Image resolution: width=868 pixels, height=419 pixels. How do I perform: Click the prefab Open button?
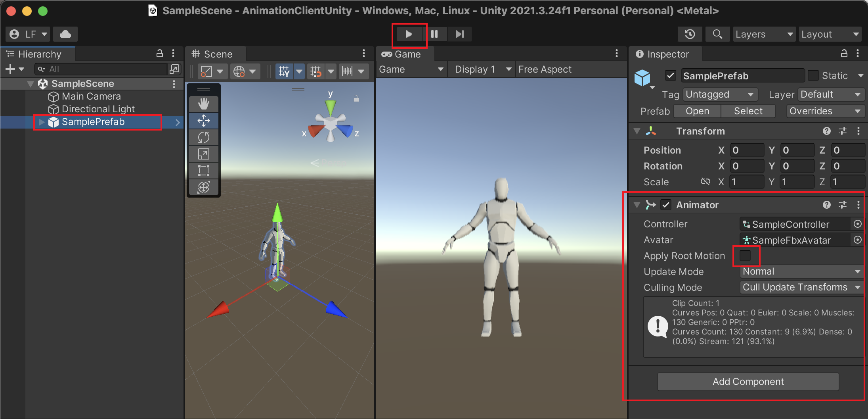(x=697, y=111)
